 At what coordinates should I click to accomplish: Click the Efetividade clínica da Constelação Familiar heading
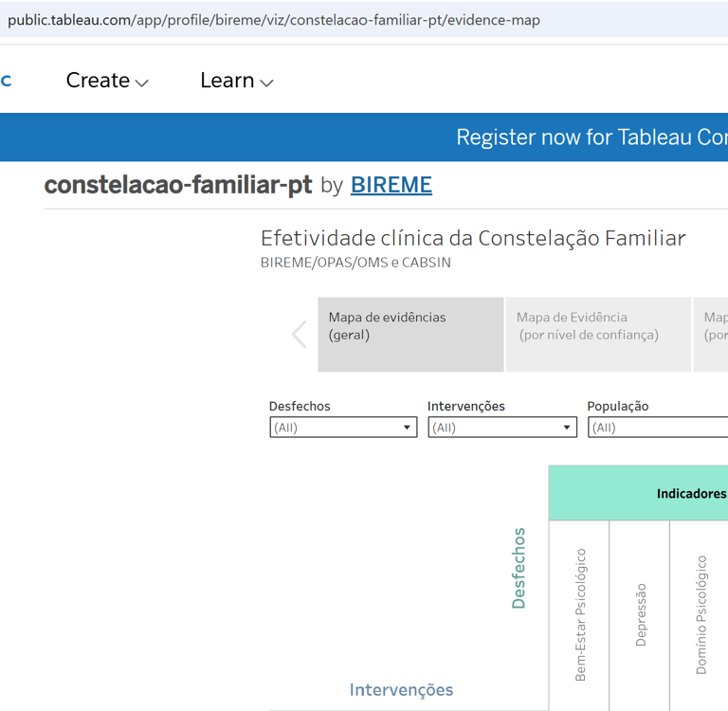point(473,238)
